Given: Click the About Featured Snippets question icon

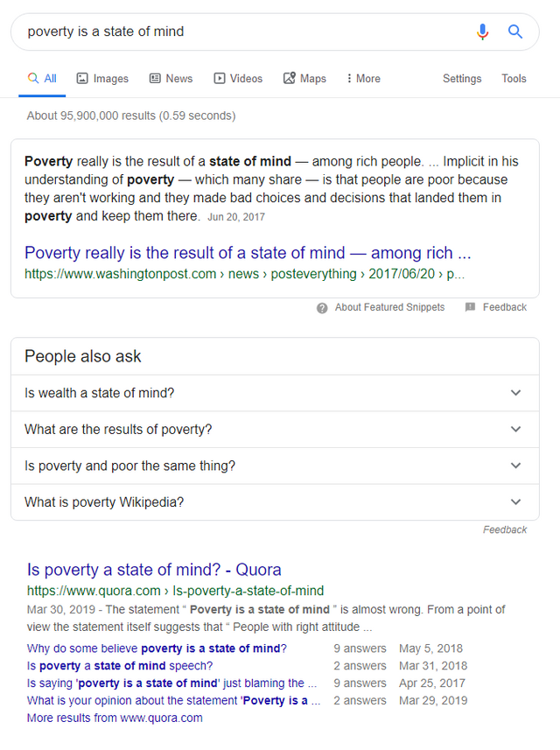Looking at the screenshot, I should [x=322, y=307].
